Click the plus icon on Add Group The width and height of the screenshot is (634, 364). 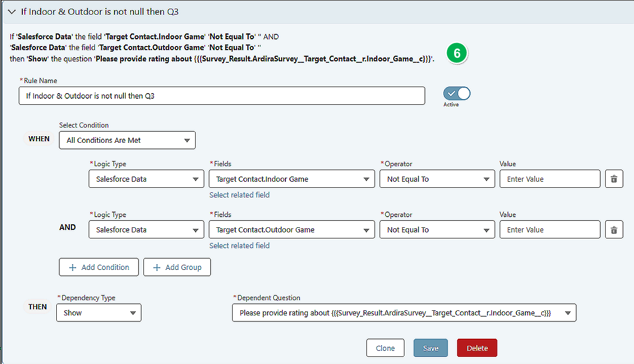[x=157, y=267]
